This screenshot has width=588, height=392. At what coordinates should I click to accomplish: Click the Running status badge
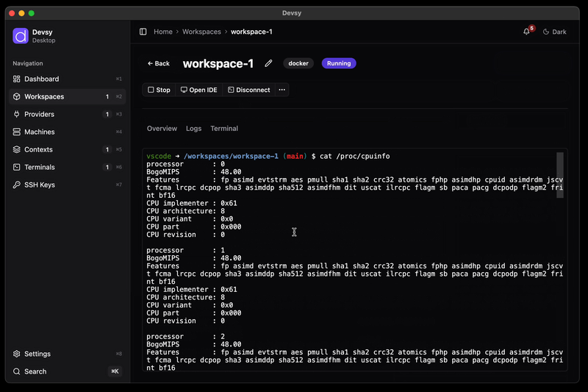coord(339,63)
